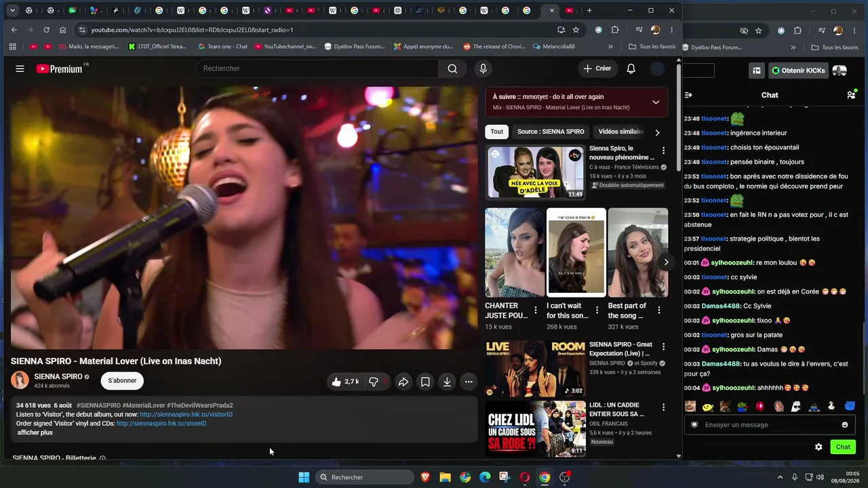
Task: Like the video with thumbs up
Action: coord(344,382)
